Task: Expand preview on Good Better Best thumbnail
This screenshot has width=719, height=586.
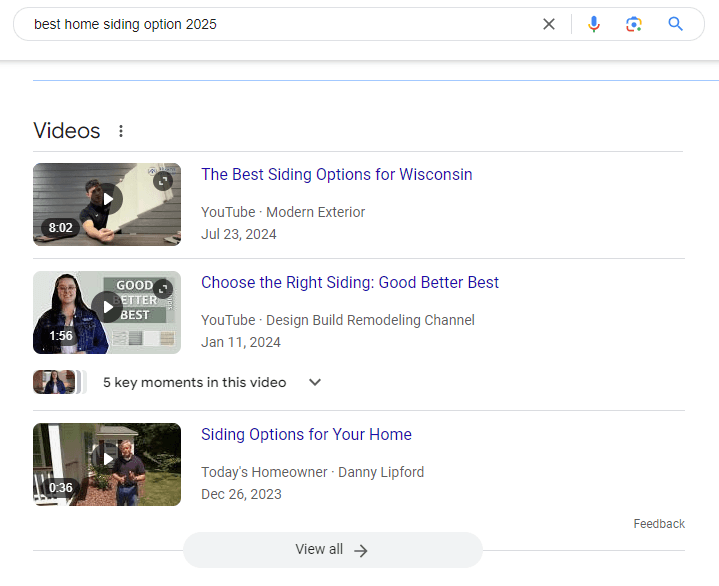Action: click(x=163, y=289)
